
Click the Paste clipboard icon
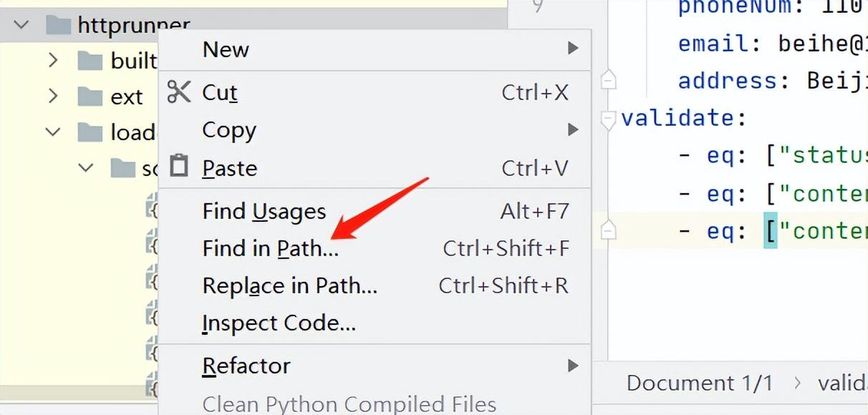pos(179,167)
